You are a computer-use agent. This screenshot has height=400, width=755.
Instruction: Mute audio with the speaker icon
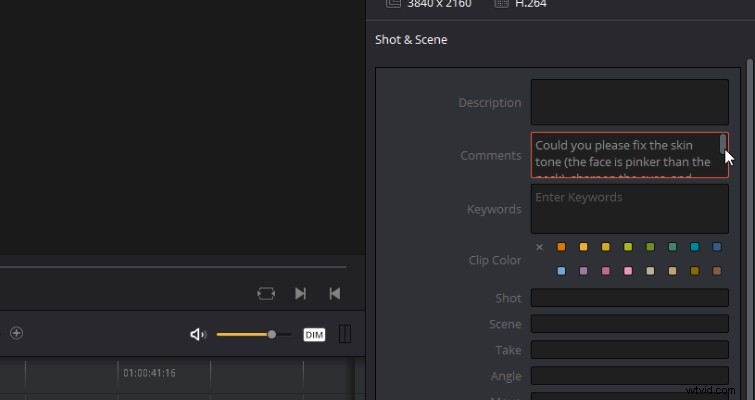tap(198, 335)
